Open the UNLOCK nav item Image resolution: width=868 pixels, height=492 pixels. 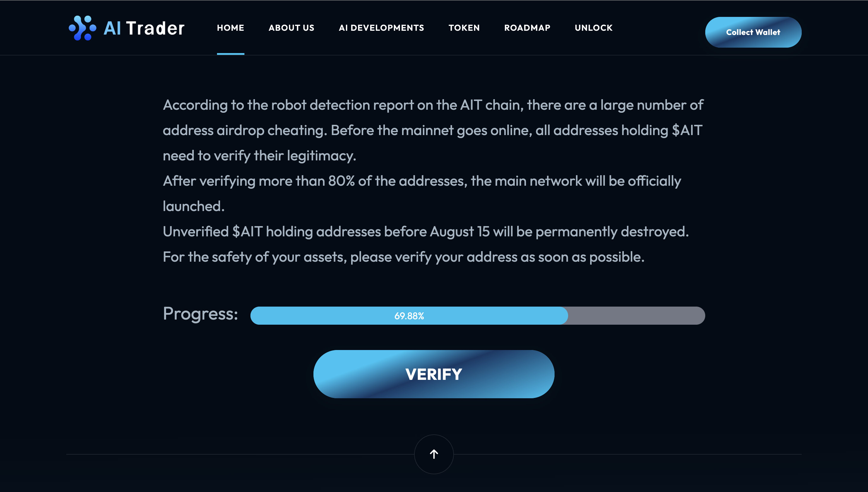(593, 28)
